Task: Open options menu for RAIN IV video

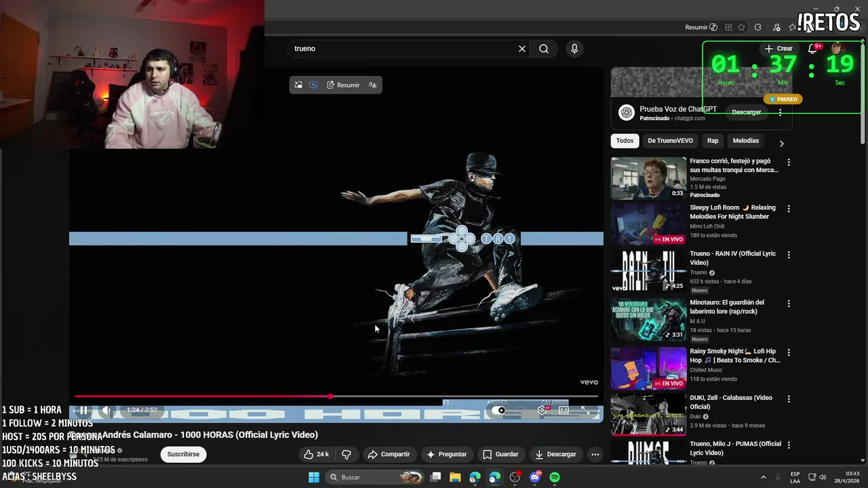Action: point(789,255)
